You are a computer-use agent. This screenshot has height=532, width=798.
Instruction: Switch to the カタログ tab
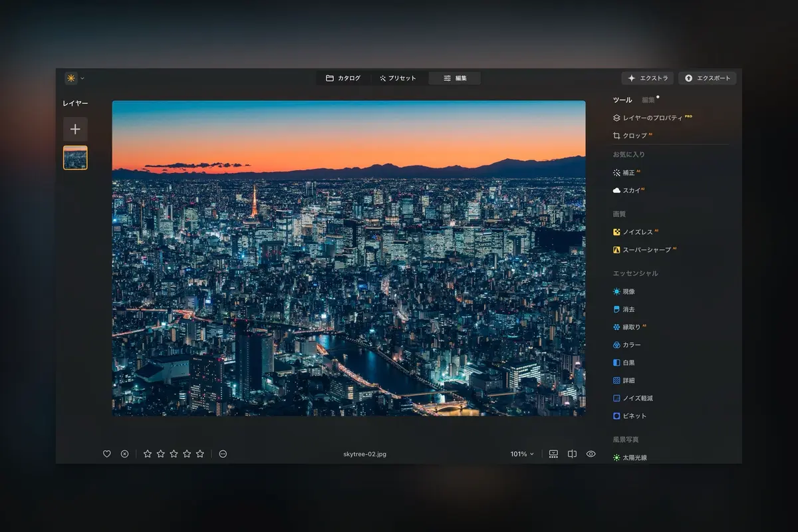point(343,78)
